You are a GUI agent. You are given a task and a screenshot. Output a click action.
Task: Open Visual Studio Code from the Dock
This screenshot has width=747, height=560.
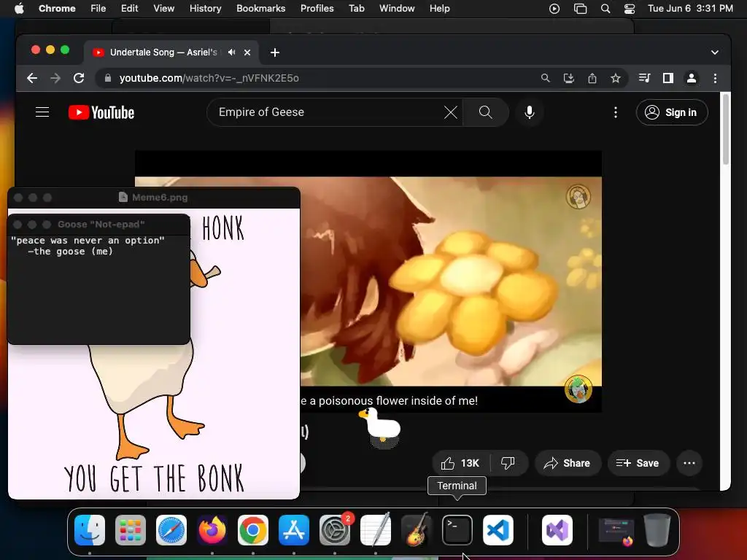(x=498, y=529)
